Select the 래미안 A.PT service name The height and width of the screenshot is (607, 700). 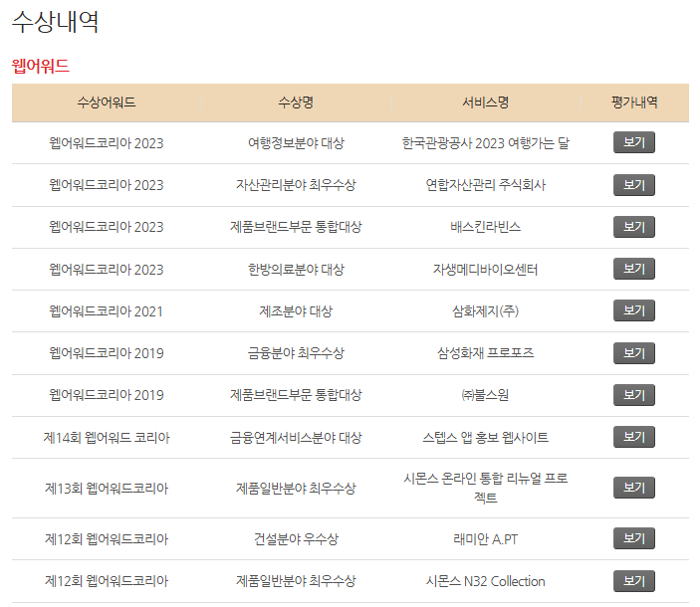tap(485, 539)
